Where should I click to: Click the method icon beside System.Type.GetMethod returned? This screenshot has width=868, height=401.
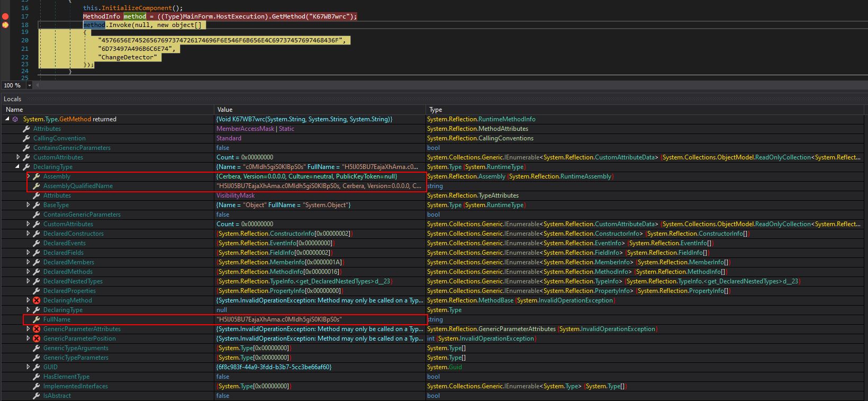pos(15,119)
